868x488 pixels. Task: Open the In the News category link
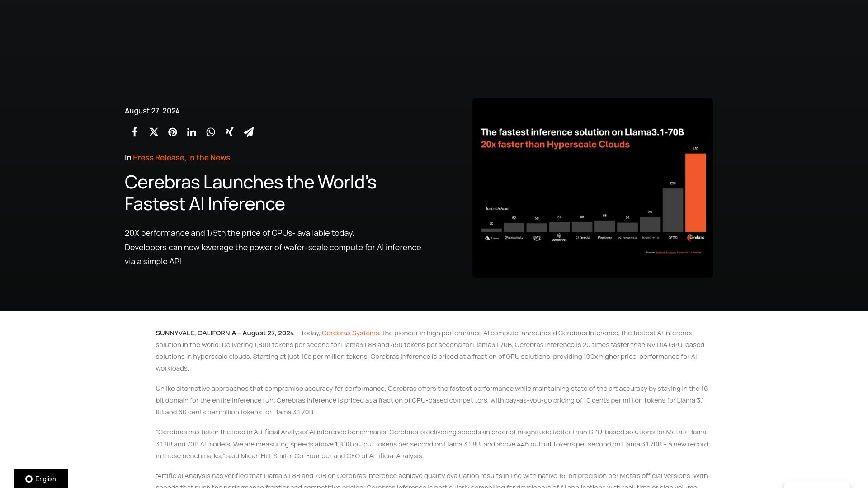click(209, 158)
